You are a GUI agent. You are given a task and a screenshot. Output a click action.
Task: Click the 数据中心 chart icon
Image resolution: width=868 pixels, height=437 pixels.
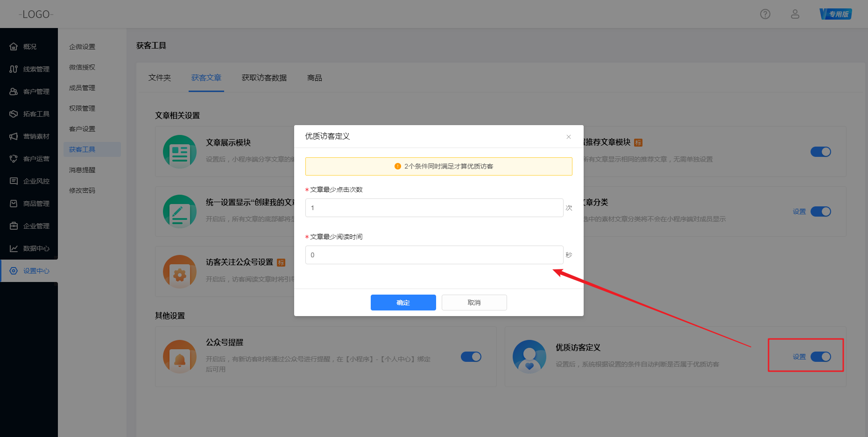14,248
